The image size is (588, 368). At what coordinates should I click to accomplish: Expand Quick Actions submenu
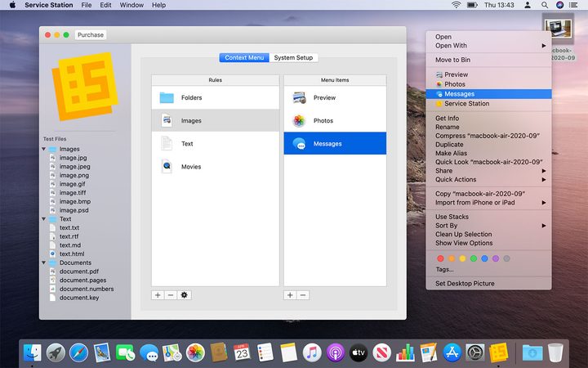[x=488, y=179]
